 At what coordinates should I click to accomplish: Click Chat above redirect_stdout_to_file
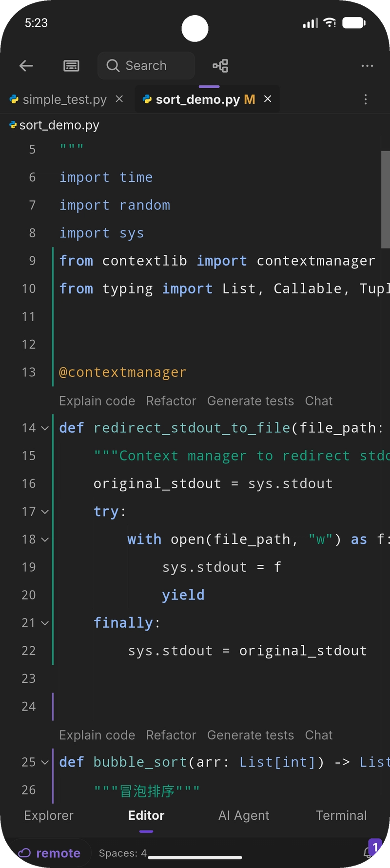(319, 401)
